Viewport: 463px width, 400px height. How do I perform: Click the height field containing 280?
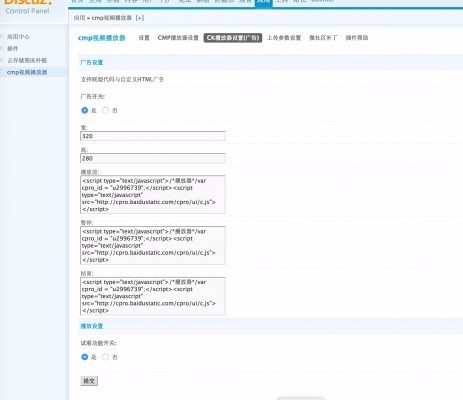153,158
